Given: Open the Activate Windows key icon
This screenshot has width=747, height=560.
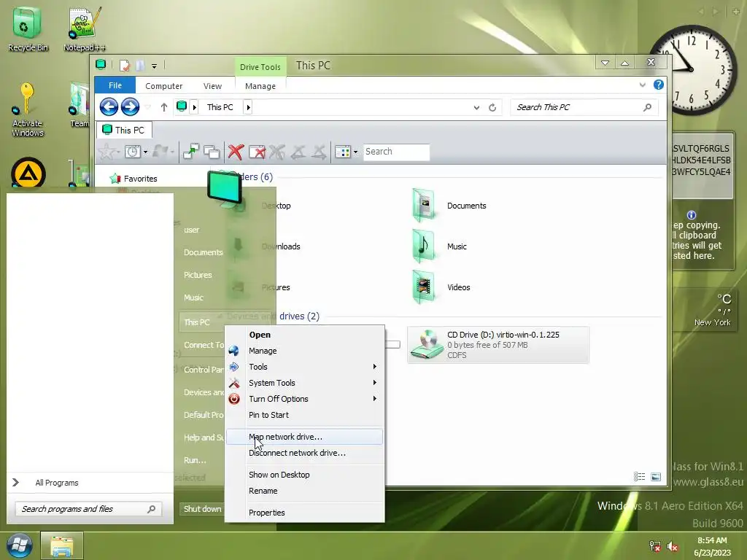Looking at the screenshot, I should pyautogui.click(x=27, y=109).
